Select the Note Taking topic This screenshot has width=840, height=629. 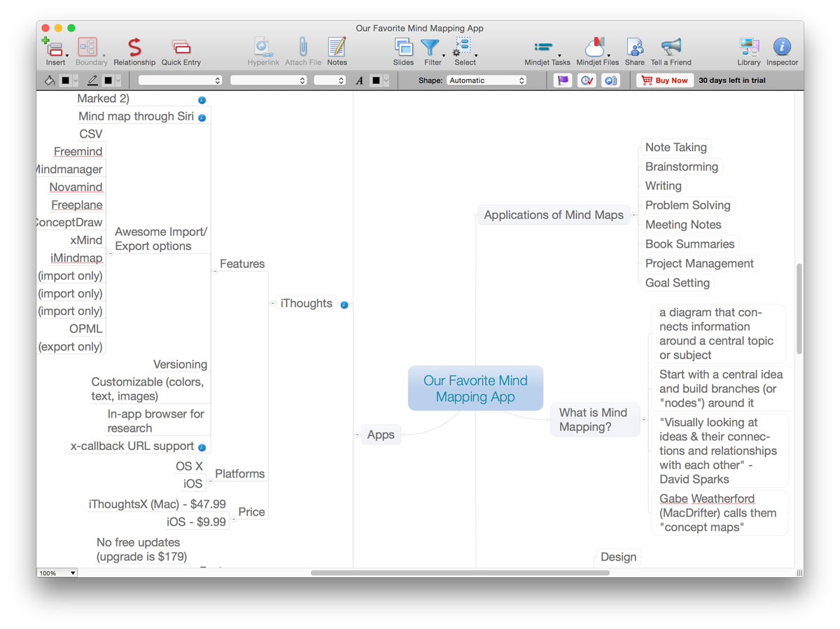coord(676,147)
